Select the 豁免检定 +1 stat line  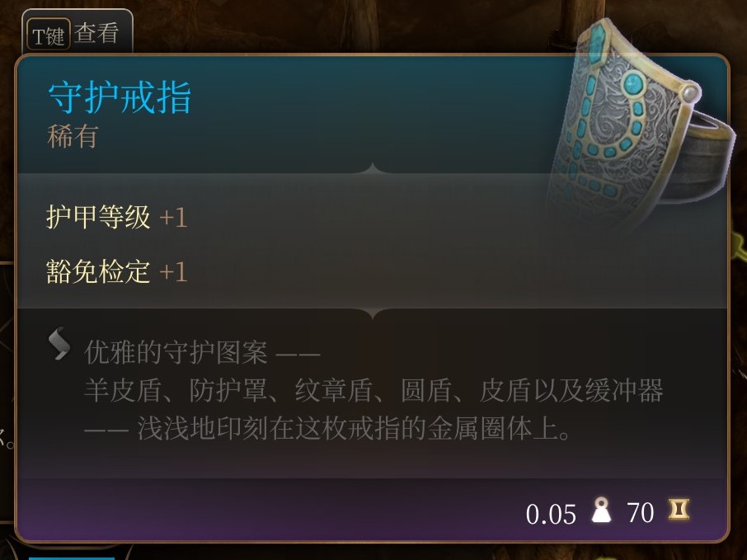tap(117, 271)
